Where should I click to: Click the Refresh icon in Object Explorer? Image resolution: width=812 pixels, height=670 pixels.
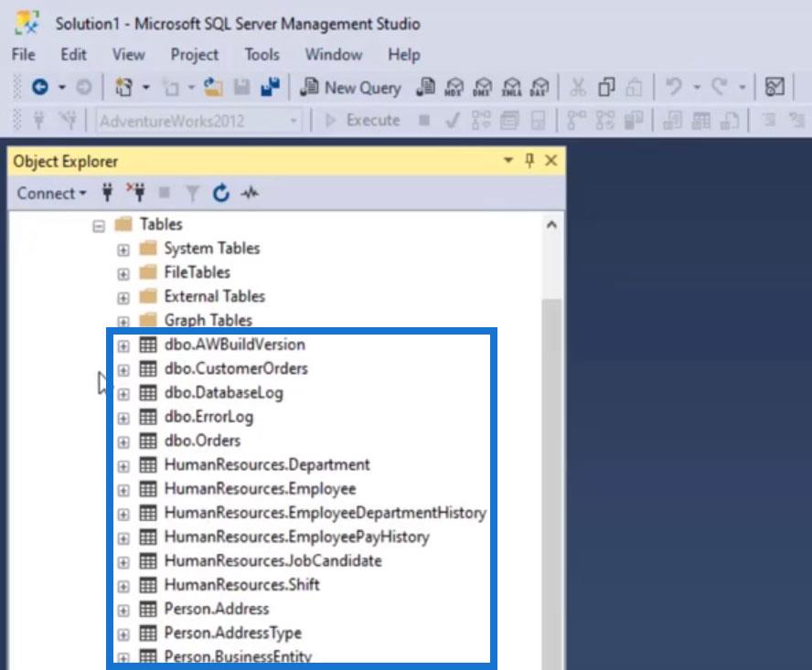click(x=221, y=193)
